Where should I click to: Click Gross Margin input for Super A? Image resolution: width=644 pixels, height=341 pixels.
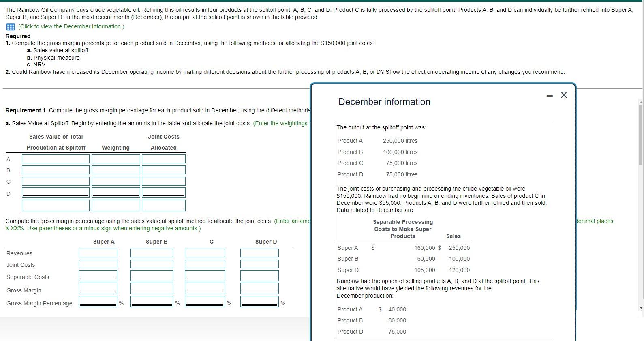(x=98, y=288)
